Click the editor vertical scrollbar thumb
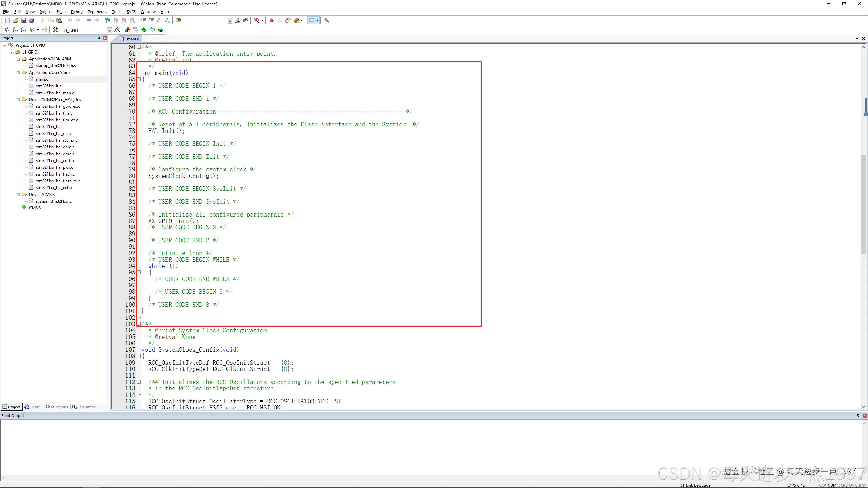868x488 pixels. (863, 203)
